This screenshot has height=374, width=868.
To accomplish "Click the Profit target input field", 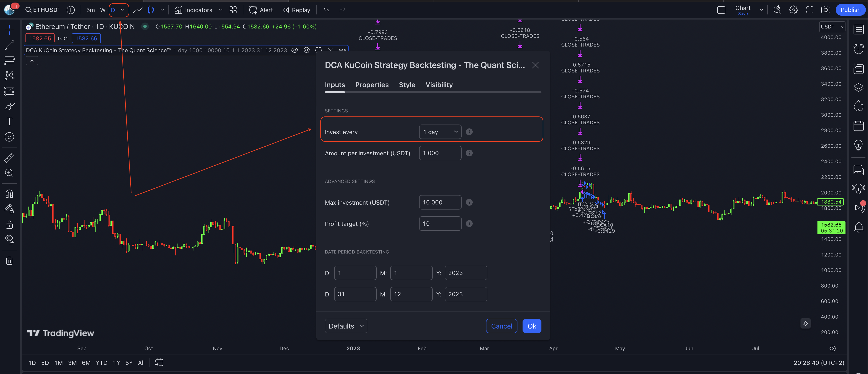I will coord(440,224).
